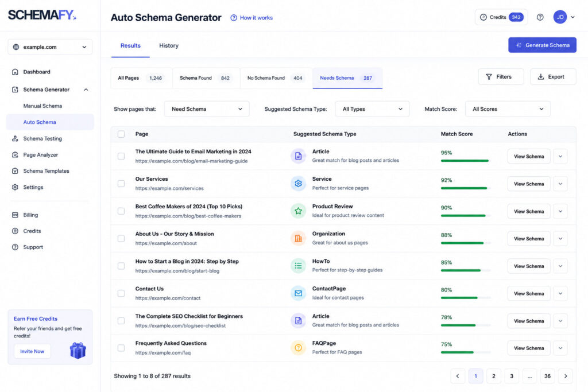Image resolution: width=588 pixels, height=392 pixels.
Task: Click the Article icon for SEO Checklist row
Action: [x=298, y=320]
